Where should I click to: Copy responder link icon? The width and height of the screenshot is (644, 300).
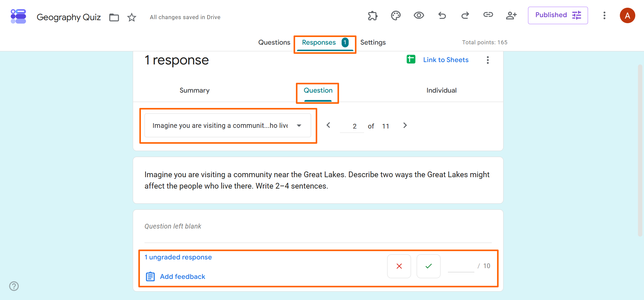pyautogui.click(x=488, y=14)
